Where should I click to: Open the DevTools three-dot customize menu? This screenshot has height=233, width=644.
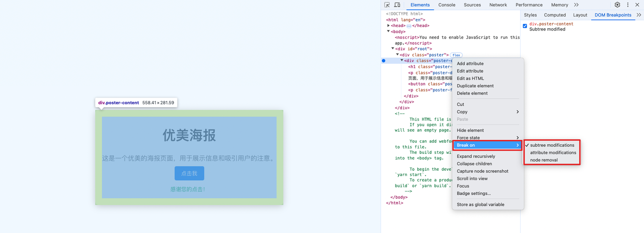pos(627,5)
